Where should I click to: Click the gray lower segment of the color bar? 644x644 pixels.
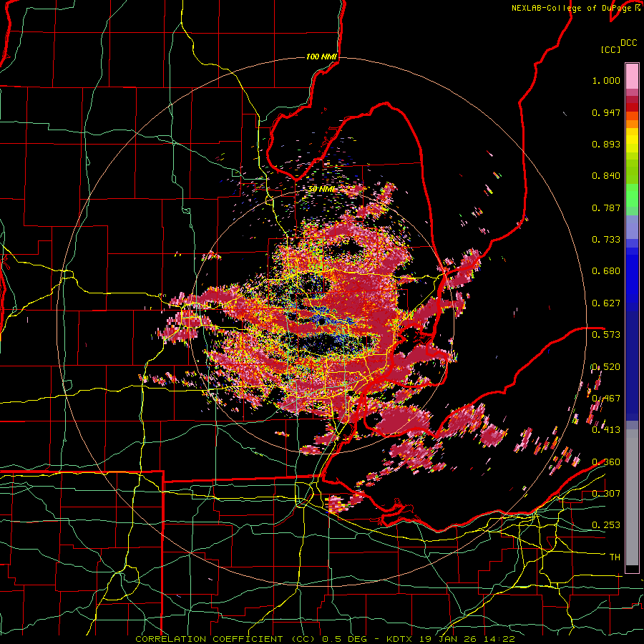pyautogui.click(x=632, y=497)
